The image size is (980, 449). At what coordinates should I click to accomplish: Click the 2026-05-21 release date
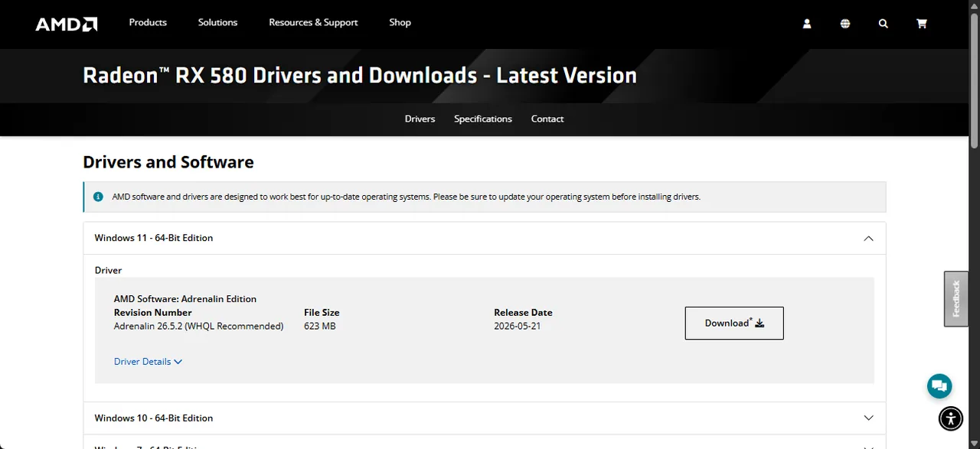518,327
